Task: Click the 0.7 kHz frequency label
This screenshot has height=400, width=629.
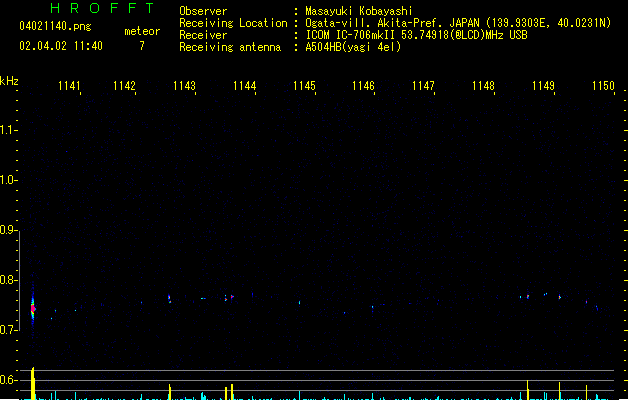Action: pyautogui.click(x=7, y=330)
